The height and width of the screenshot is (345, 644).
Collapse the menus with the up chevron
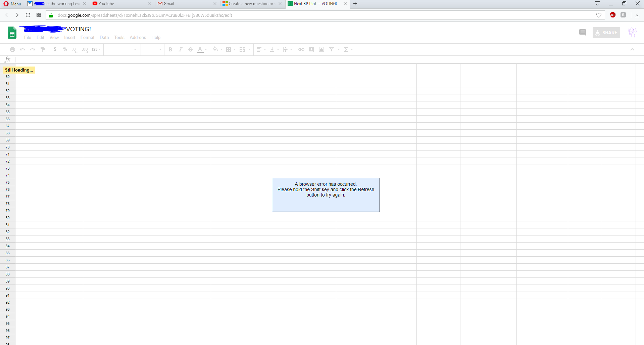click(x=632, y=49)
